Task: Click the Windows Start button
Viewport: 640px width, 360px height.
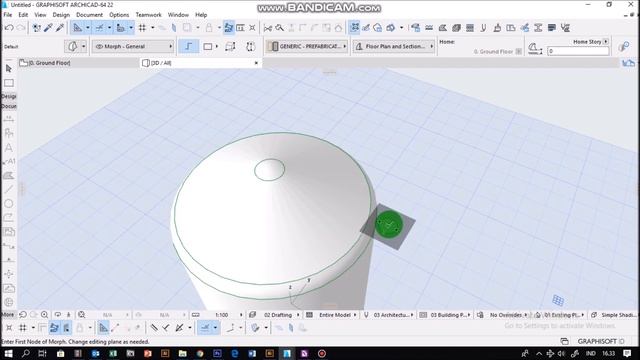Action: pos(8,353)
